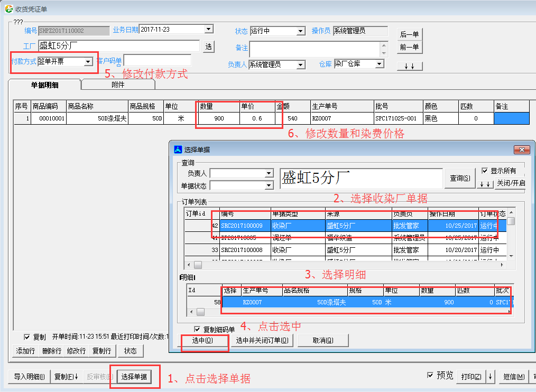Open the main form 负责人 dropdown (系统管理员)

pyautogui.click(x=300, y=64)
